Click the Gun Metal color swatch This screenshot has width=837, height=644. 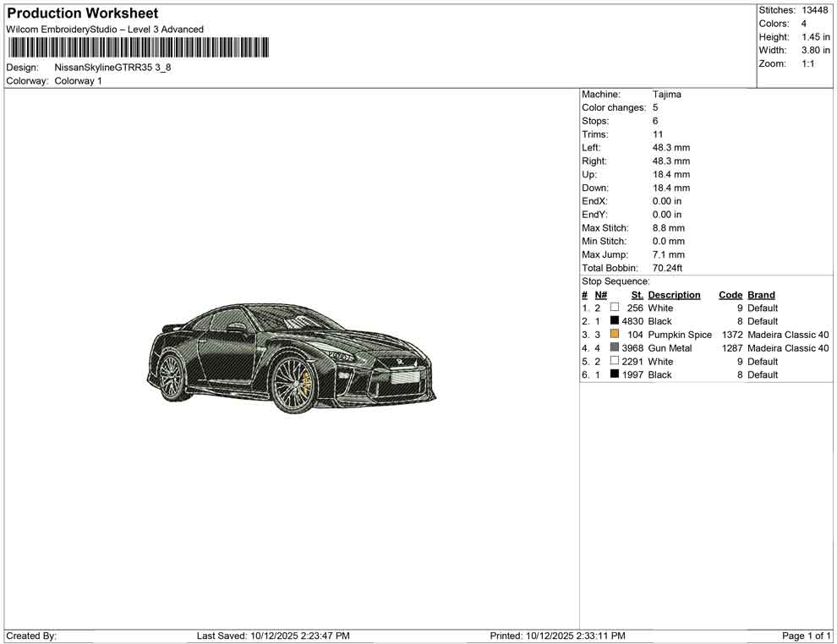pyautogui.click(x=615, y=348)
